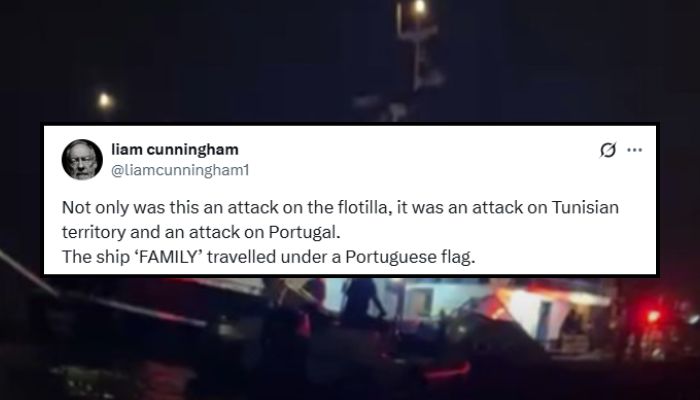
Task: Select the red glowing strip at the bottom
Action: click(x=448, y=372)
